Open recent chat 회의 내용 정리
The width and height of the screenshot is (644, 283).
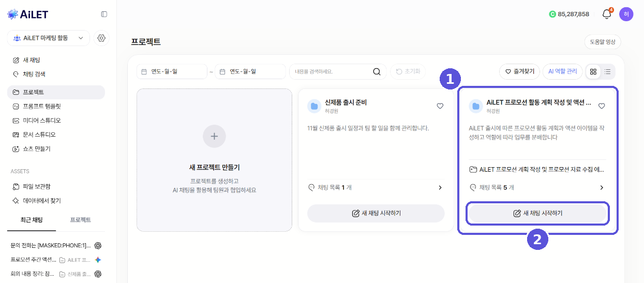pos(34,274)
